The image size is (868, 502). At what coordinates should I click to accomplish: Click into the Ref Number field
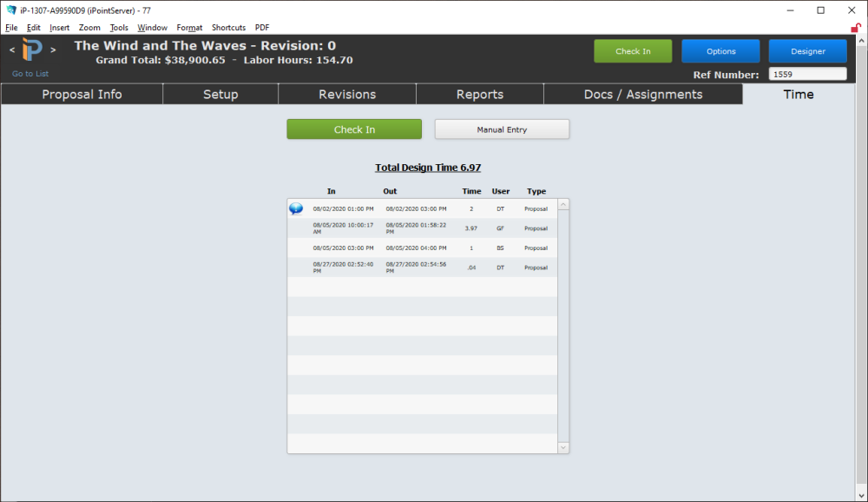[807, 74]
